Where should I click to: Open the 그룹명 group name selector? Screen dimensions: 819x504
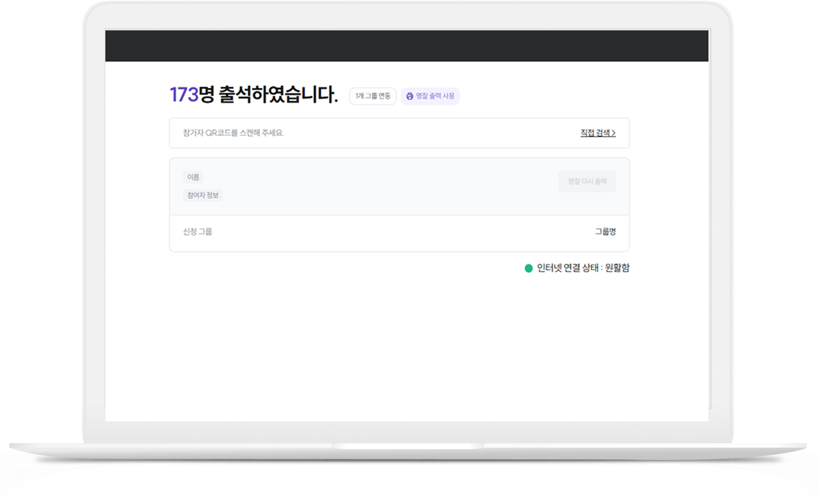point(604,231)
